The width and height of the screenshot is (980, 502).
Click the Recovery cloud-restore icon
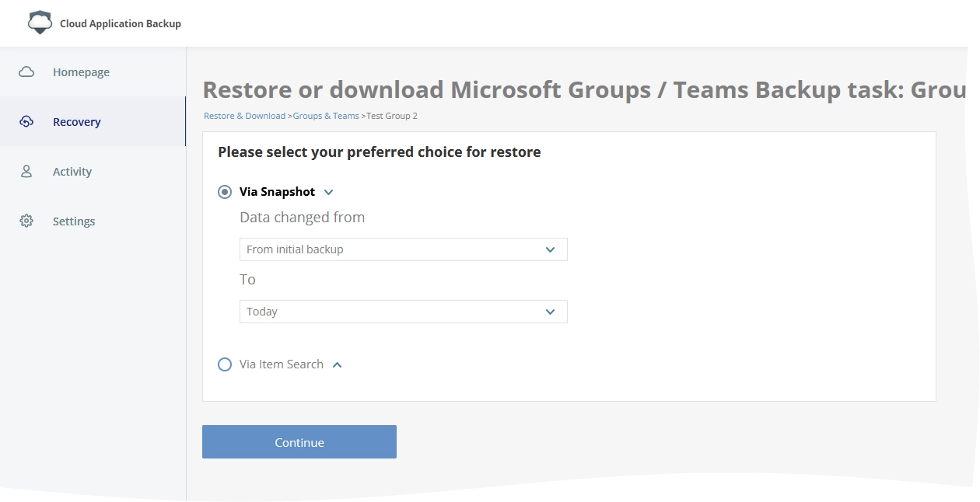pyautogui.click(x=26, y=122)
